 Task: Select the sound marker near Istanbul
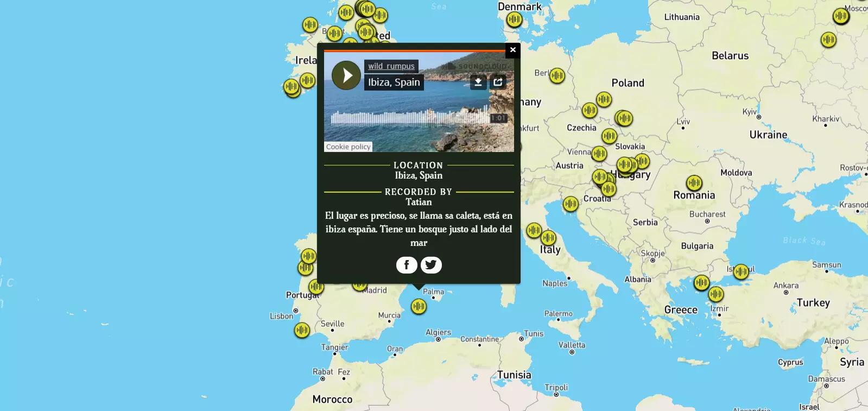741,271
